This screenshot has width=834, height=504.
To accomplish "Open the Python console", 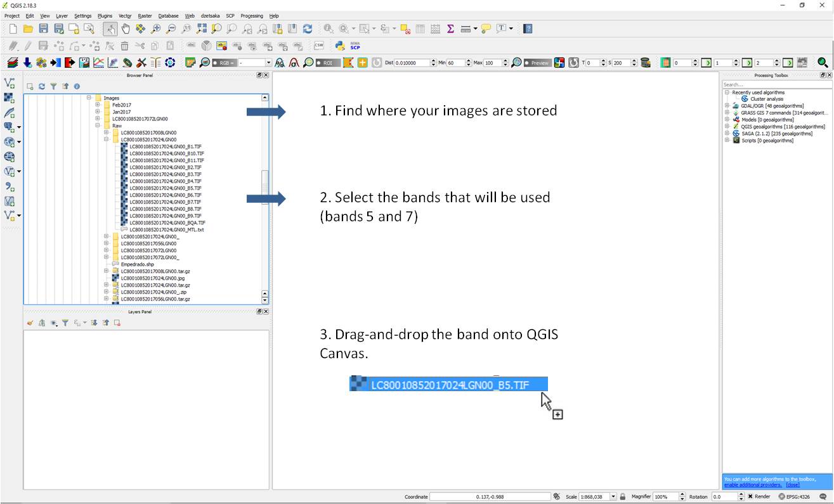I will pos(340,46).
